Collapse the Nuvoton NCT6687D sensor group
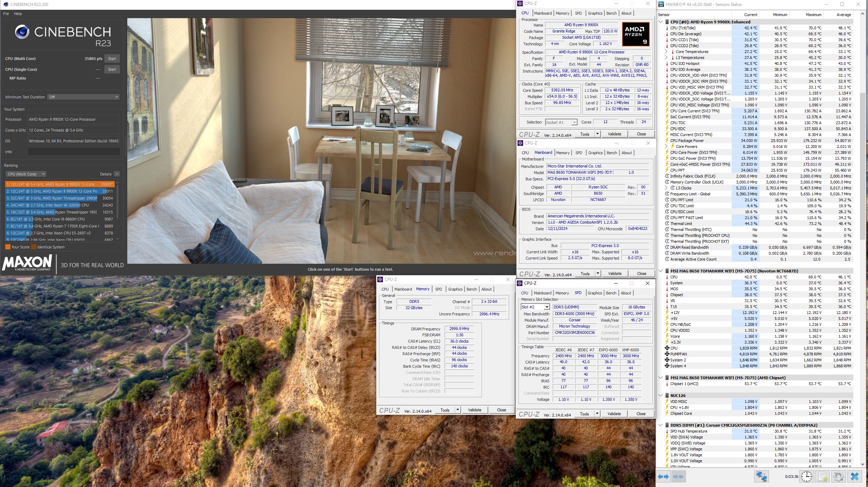 click(661, 271)
